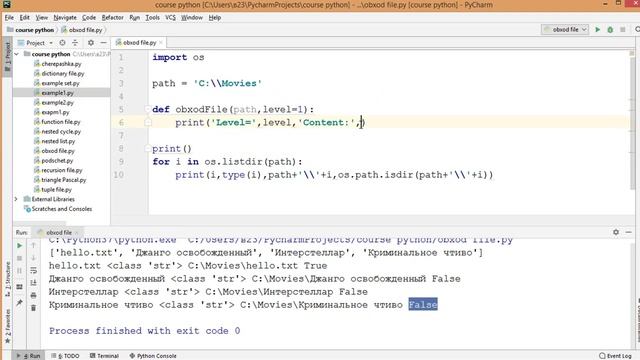The height and width of the screenshot is (360, 640).
Task: Open the Code menu
Action: [x=89, y=18]
